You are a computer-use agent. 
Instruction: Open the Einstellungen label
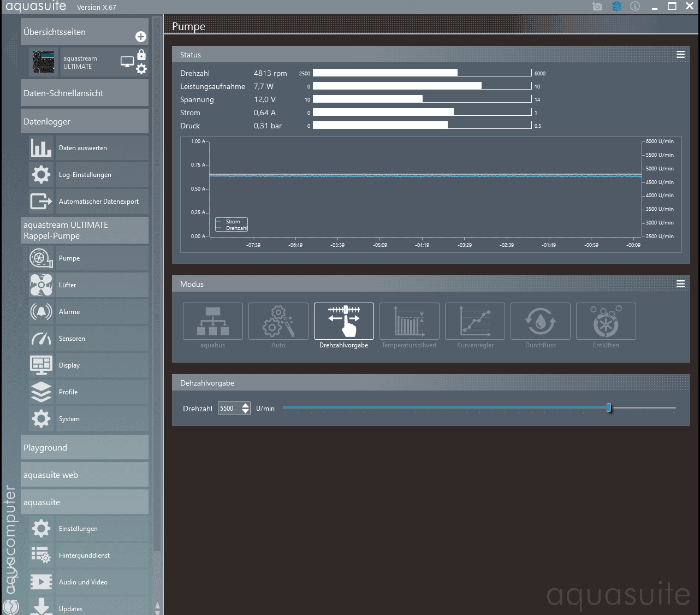(79, 529)
